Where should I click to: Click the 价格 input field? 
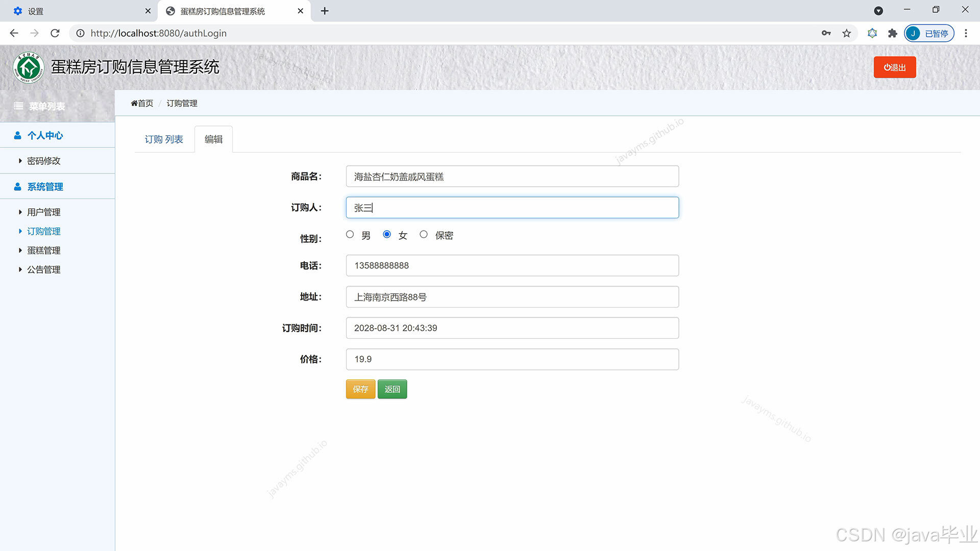tap(512, 359)
